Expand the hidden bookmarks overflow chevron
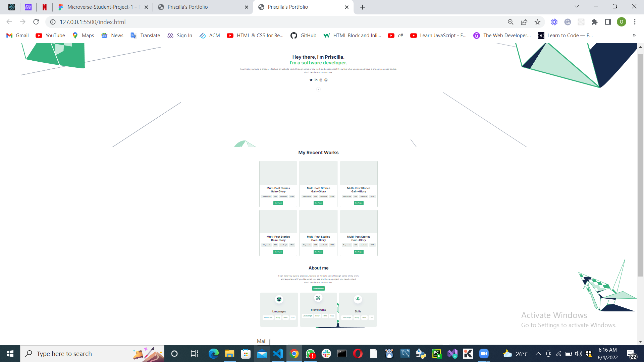644x362 pixels. pyautogui.click(x=634, y=36)
